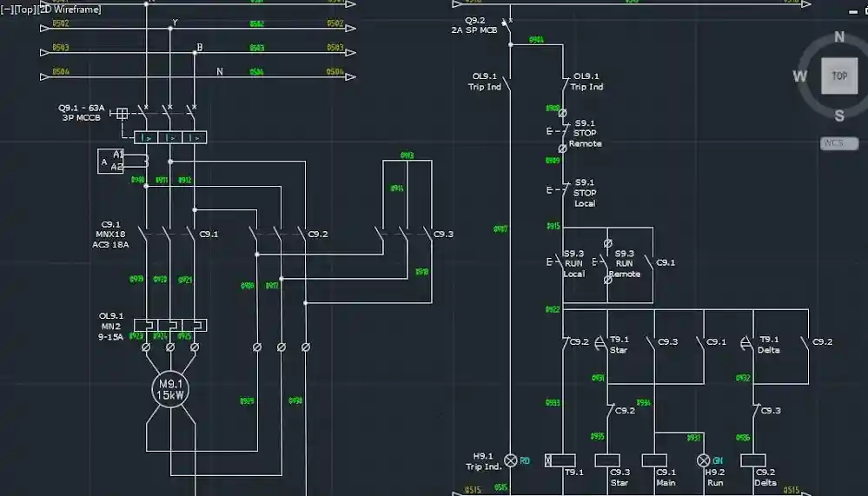Image resolution: width=868 pixels, height=496 pixels.
Task: Select the C9.2 Delta contactor coil
Action: 752,460
